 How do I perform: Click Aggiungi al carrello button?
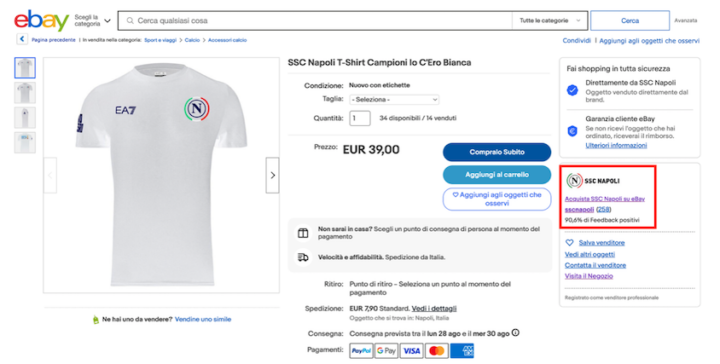pos(497,175)
